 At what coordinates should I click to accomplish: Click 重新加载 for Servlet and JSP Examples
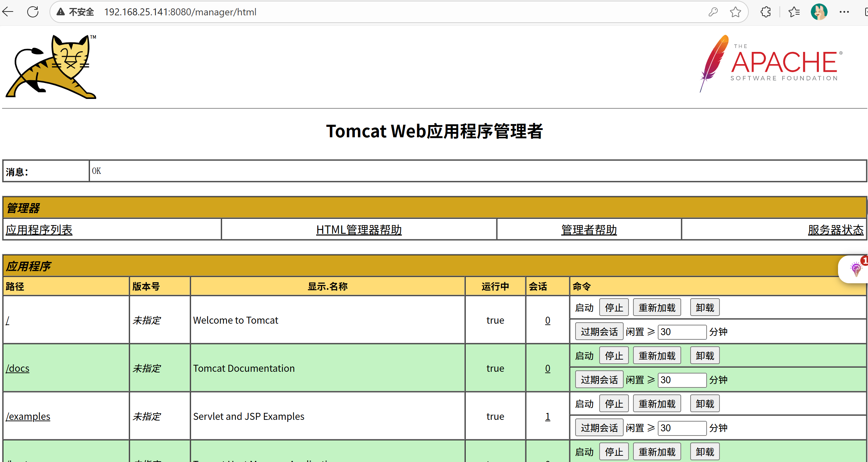(657, 404)
